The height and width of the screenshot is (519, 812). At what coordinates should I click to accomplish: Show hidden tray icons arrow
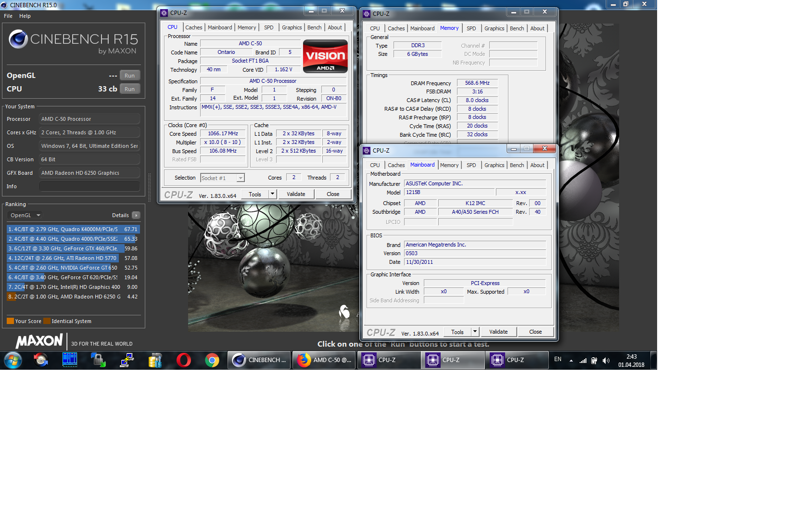pyautogui.click(x=571, y=361)
